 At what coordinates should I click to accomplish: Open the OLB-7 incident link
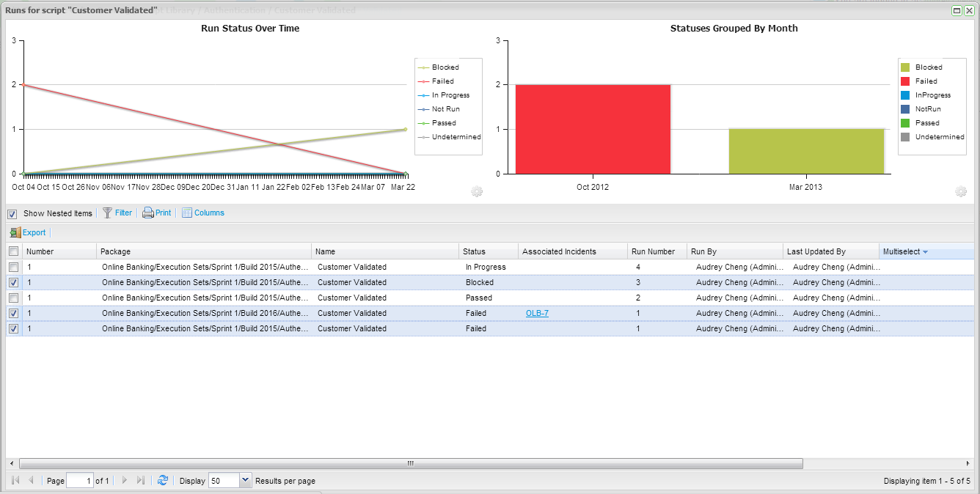coord(537,313)
